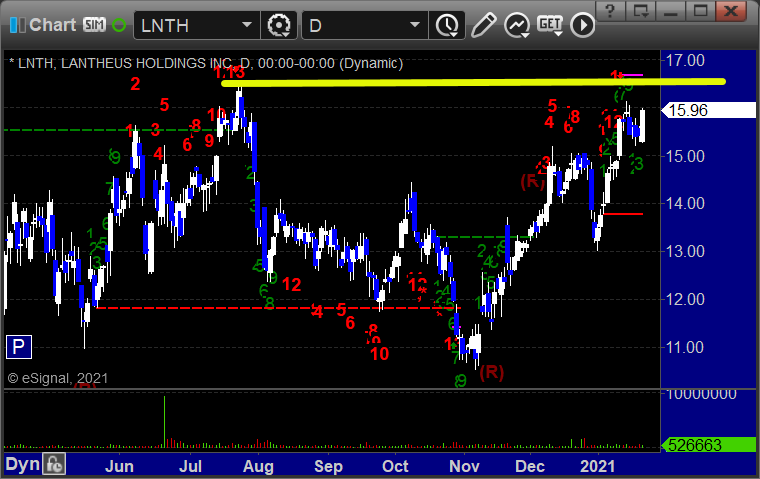The height and width of the screenshot is (479, 760).
Task: Click the chart window bar icon
Action: point(17,25)
